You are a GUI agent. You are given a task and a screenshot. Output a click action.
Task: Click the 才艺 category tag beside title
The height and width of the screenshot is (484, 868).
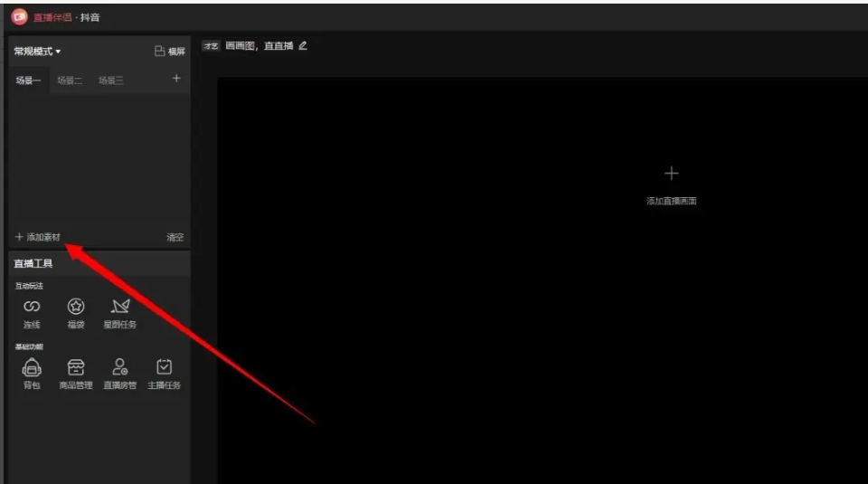pyautogui.click(x=211, y=46)
